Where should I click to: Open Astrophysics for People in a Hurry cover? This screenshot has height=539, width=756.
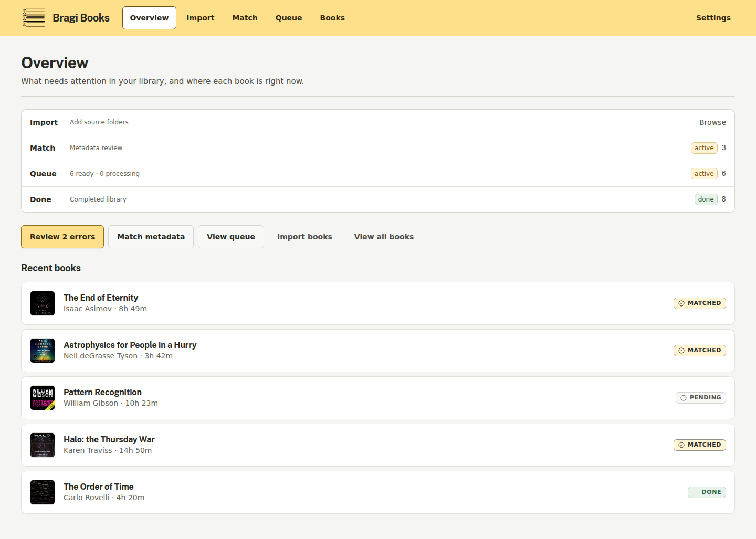pos(43,351)
